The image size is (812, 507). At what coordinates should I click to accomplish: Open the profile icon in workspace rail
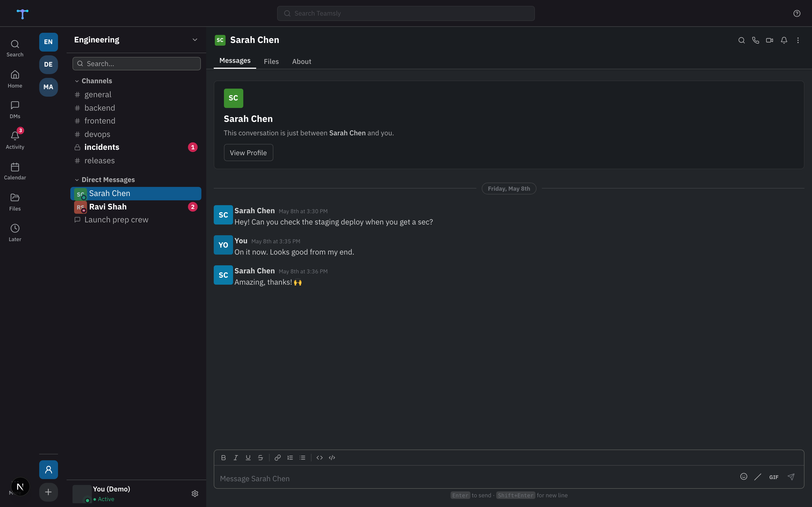[48, 469]
